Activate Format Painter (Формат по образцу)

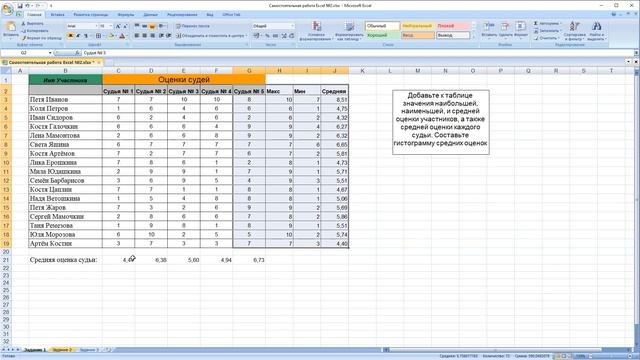42,38
